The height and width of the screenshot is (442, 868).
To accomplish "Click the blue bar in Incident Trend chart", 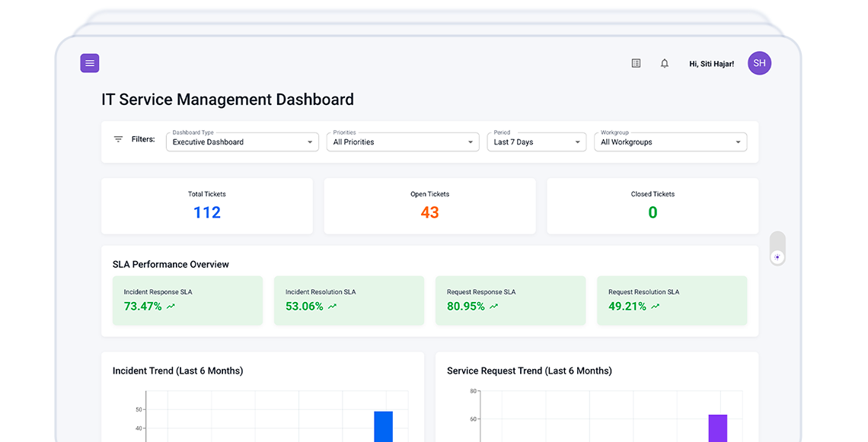I will pyautogui.click(x=383, y=427).
